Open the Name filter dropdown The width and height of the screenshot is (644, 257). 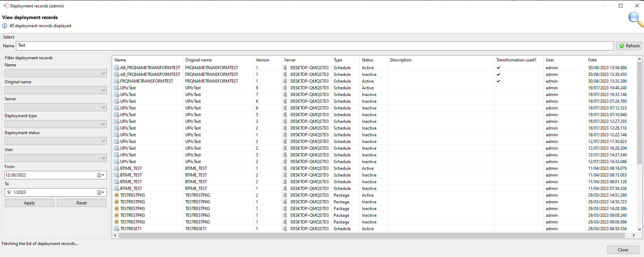[55, 73]
